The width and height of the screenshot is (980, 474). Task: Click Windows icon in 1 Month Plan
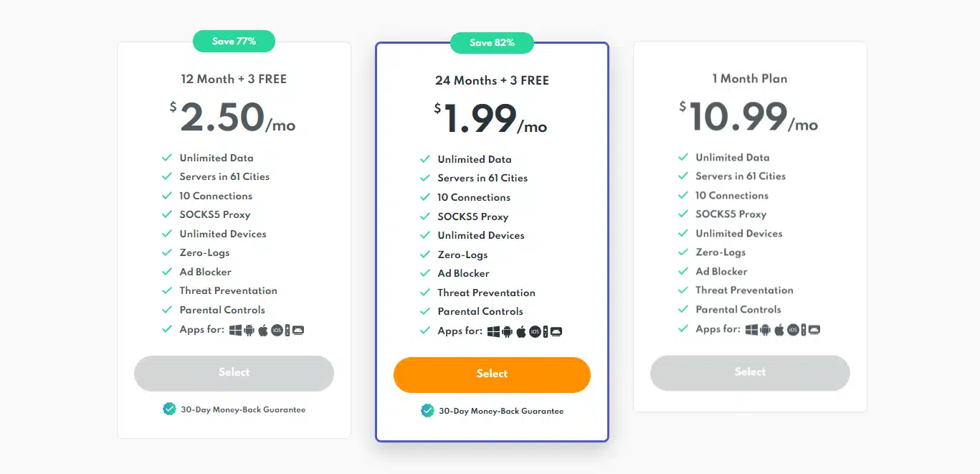(752, 329)
